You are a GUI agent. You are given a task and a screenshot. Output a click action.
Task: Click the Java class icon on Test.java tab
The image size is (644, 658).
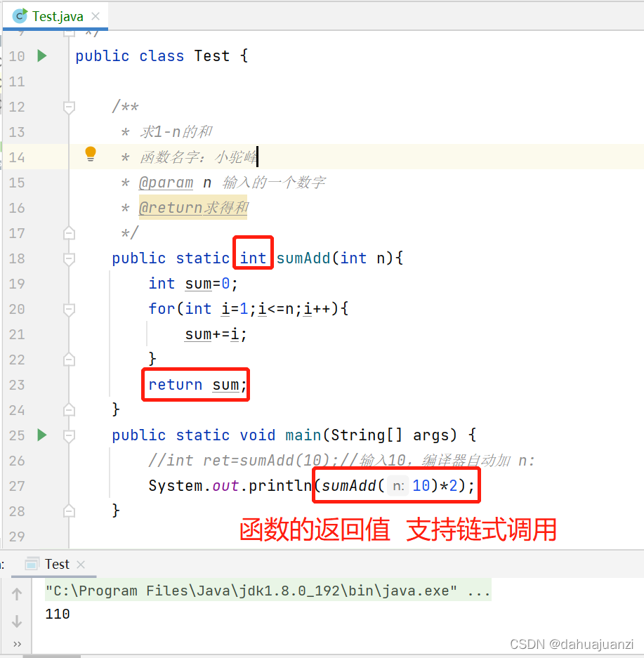point(19,16)
